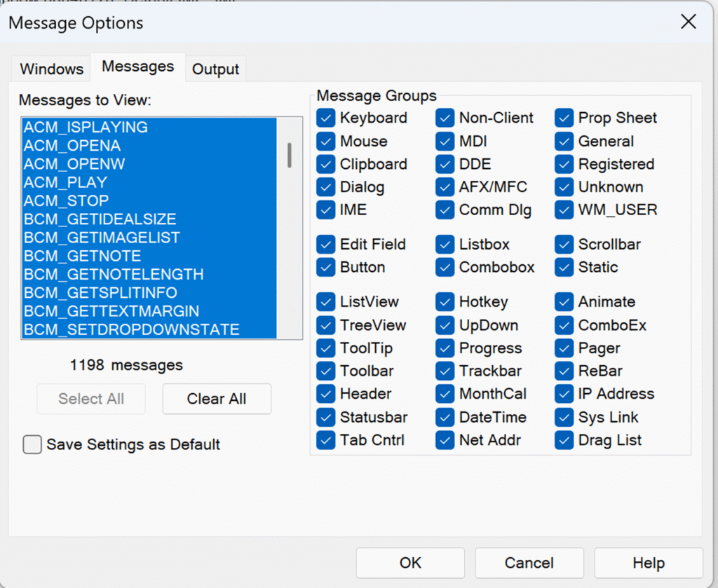The height and width of the screenshot is (588, 718).
Task: Toggle the Combobox message group
Action: pyautogui.click(x=445, y=267)
